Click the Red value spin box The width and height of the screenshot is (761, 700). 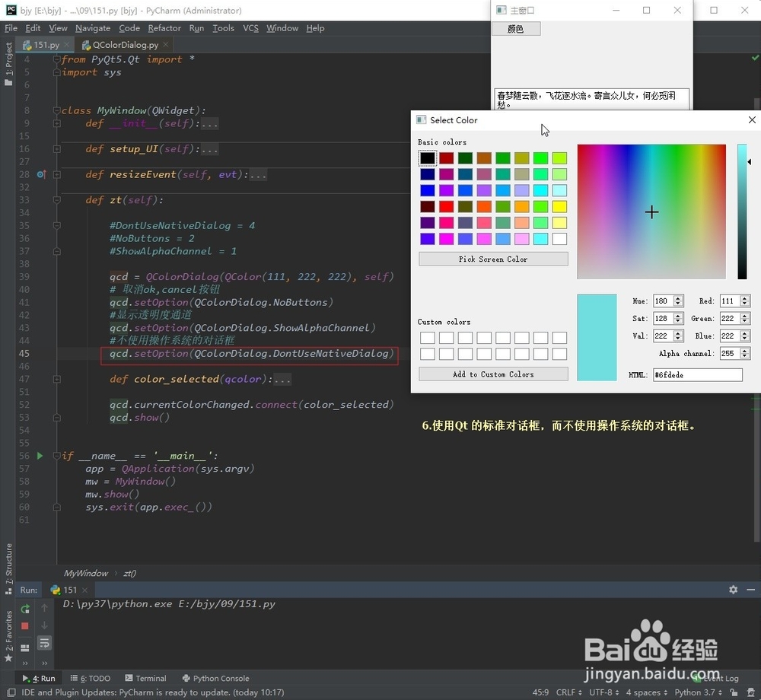(x=735, y=301)
